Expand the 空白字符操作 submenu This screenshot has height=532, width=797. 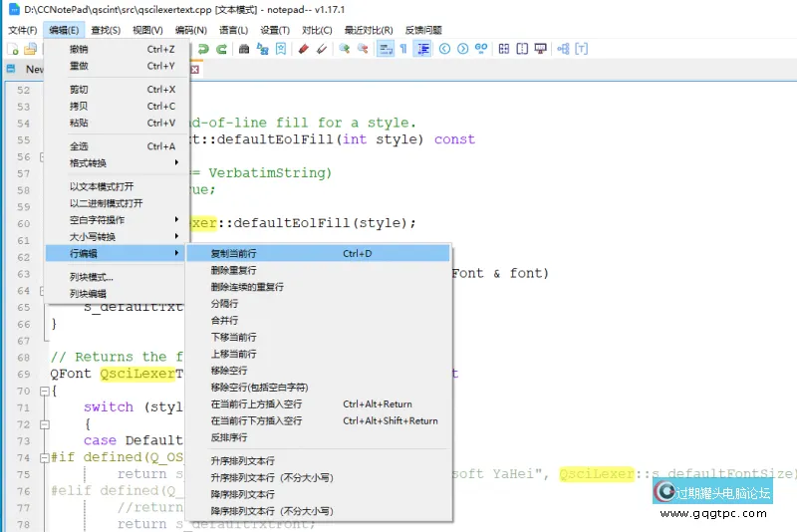[117, 220]
